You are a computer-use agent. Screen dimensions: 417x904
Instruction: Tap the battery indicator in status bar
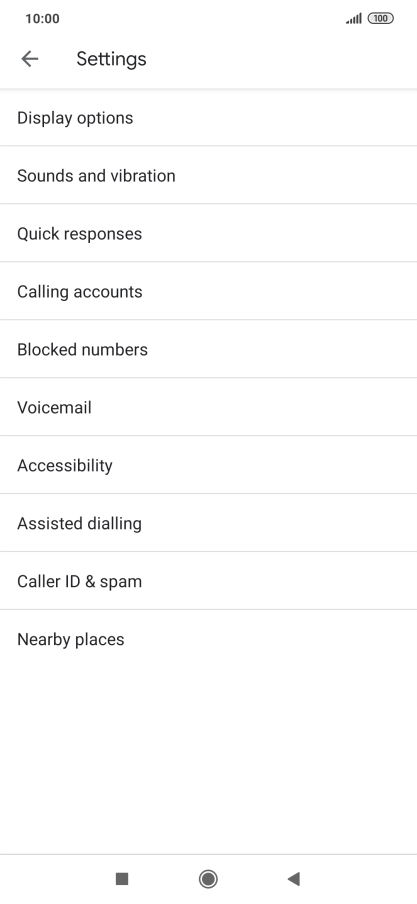381,18
